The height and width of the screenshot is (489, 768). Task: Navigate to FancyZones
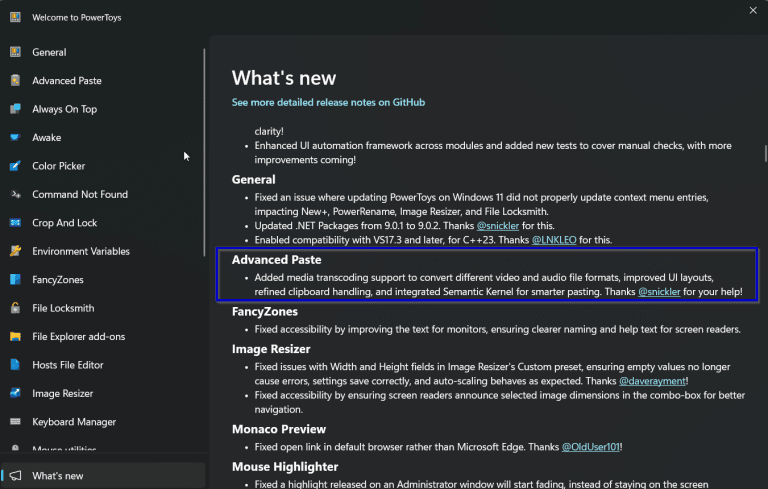tap(102, 279)
